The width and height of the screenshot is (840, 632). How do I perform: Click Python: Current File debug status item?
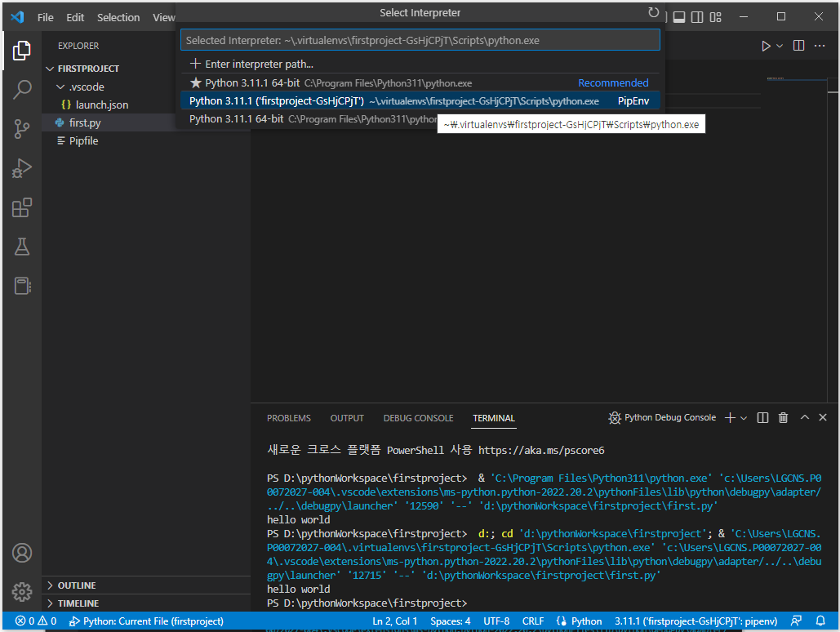(146, 621)
